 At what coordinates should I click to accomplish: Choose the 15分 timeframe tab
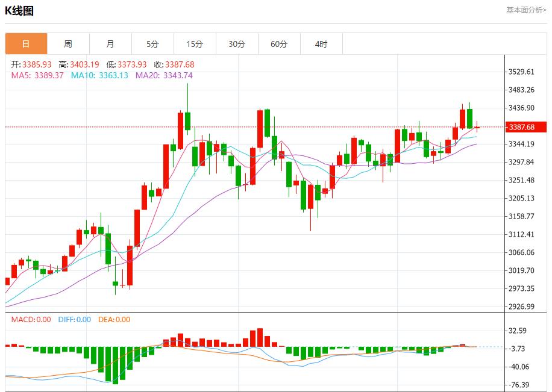[195, 44]
